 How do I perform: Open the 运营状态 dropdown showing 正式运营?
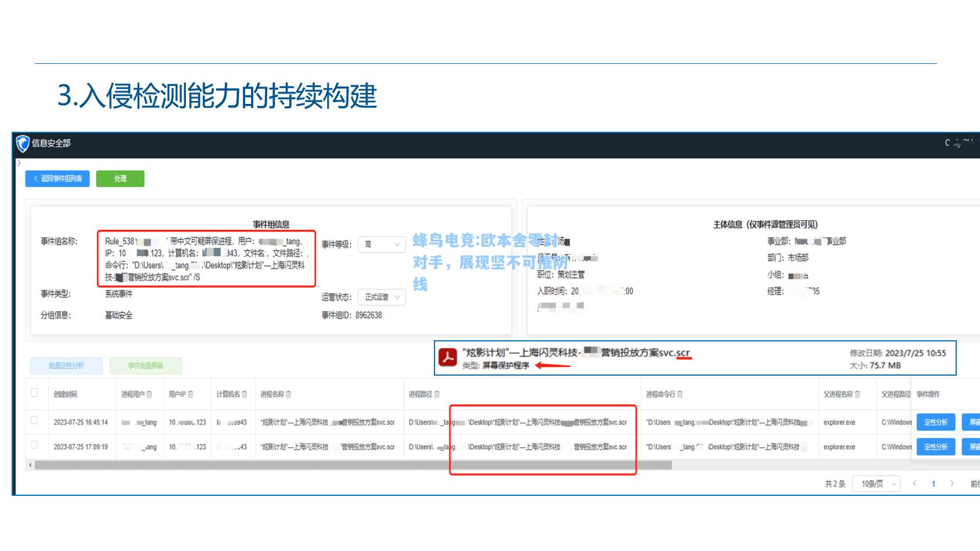[x=382, y=297]
